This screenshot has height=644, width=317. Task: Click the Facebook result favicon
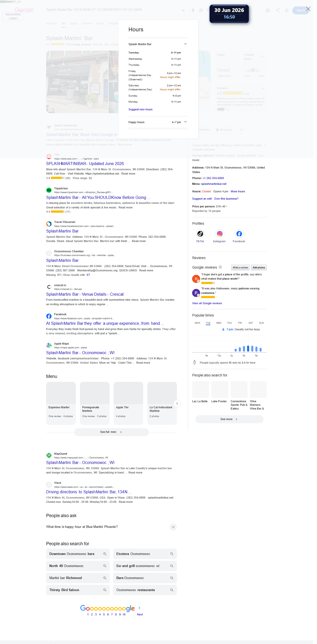point(49,316)
